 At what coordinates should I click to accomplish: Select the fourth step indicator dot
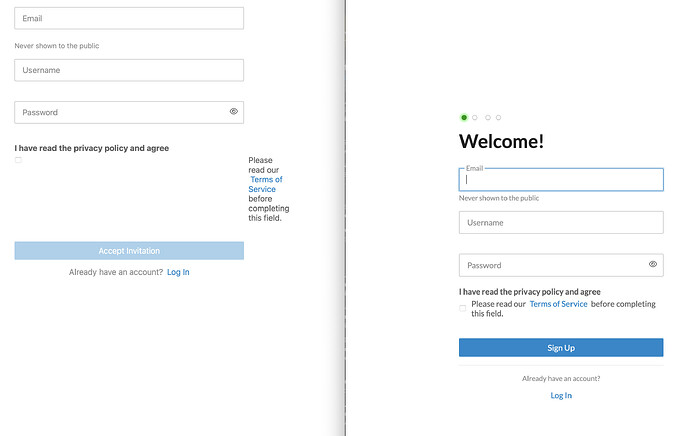click(x=499, y=117)
